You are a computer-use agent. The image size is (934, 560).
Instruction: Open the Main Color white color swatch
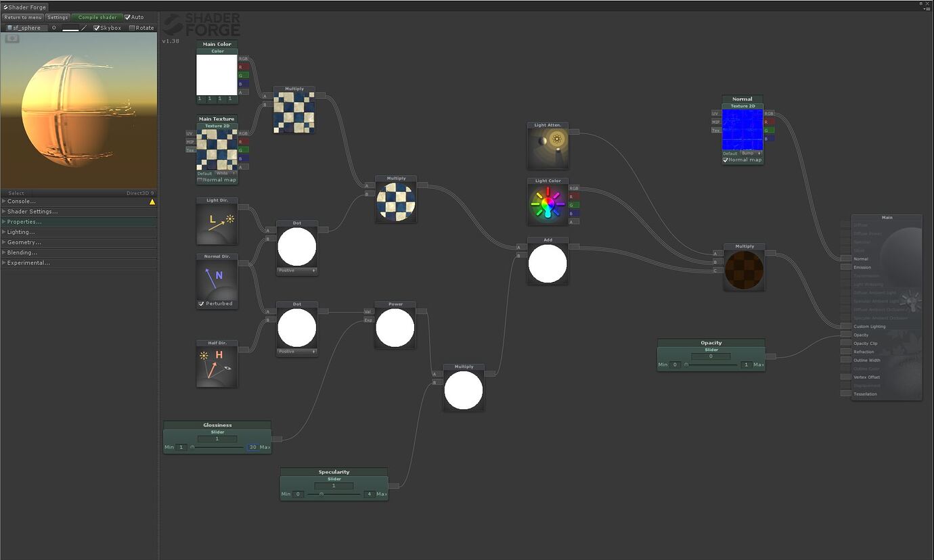(217, 74)
